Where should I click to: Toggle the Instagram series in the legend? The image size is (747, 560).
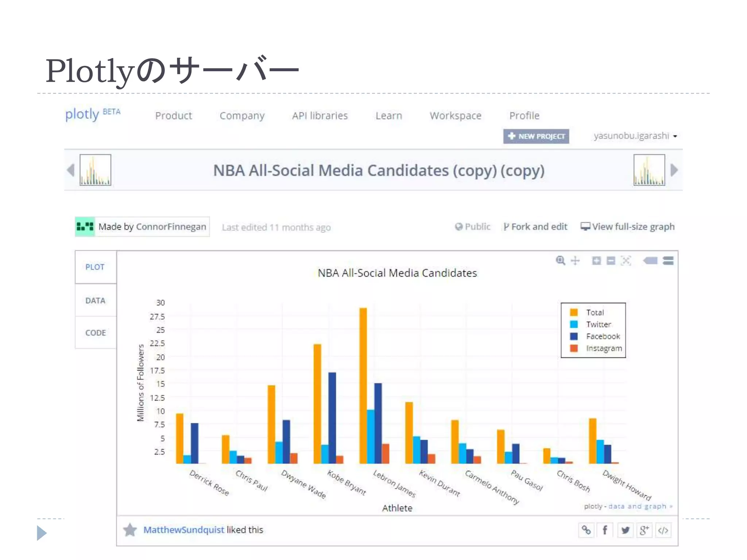coord(604,348)
